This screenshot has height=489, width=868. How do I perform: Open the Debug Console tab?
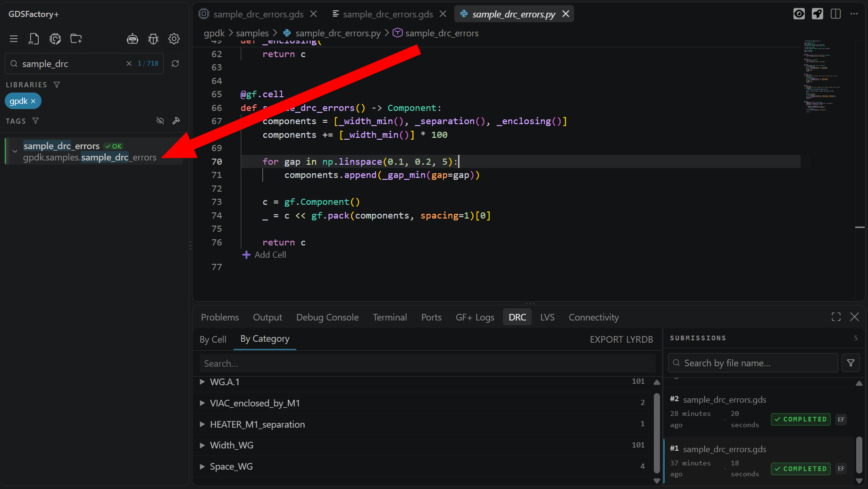pos(327,317)
